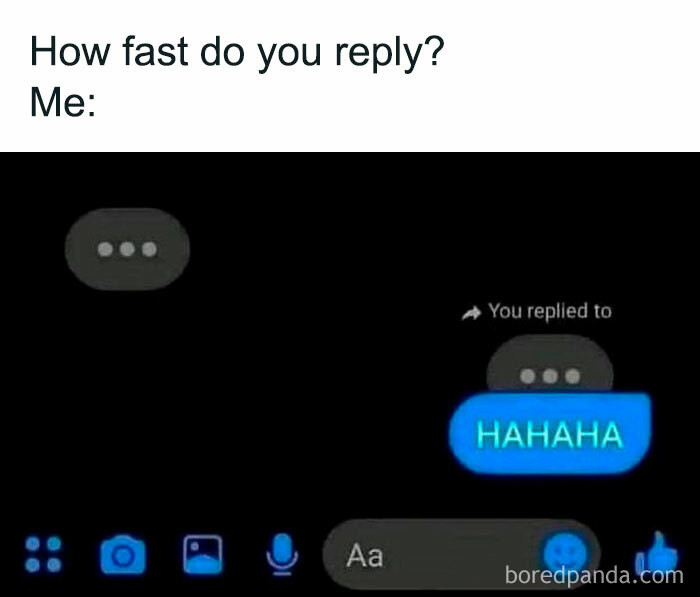This screenshot has width=700, height=597.
Task: Click the "Me:" caption text
Action: tap(62, 102)
